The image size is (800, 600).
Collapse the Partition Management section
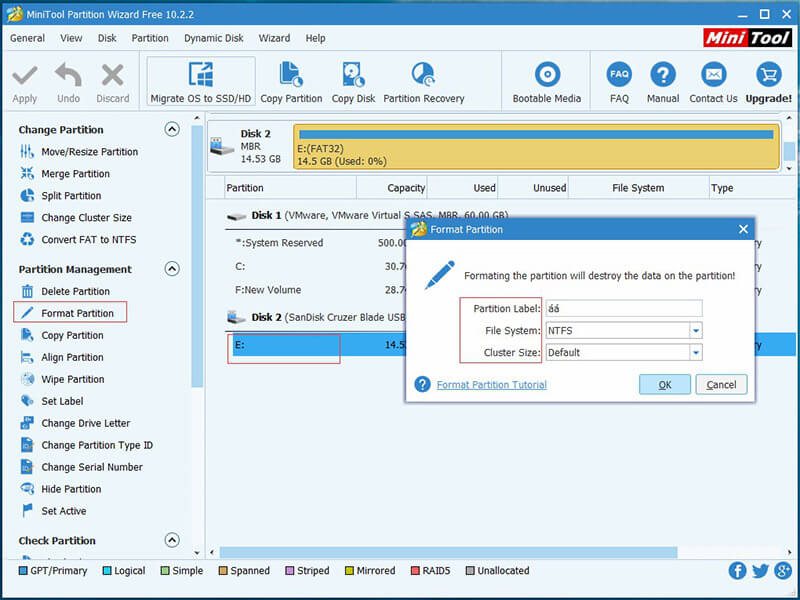pos(172,268)
